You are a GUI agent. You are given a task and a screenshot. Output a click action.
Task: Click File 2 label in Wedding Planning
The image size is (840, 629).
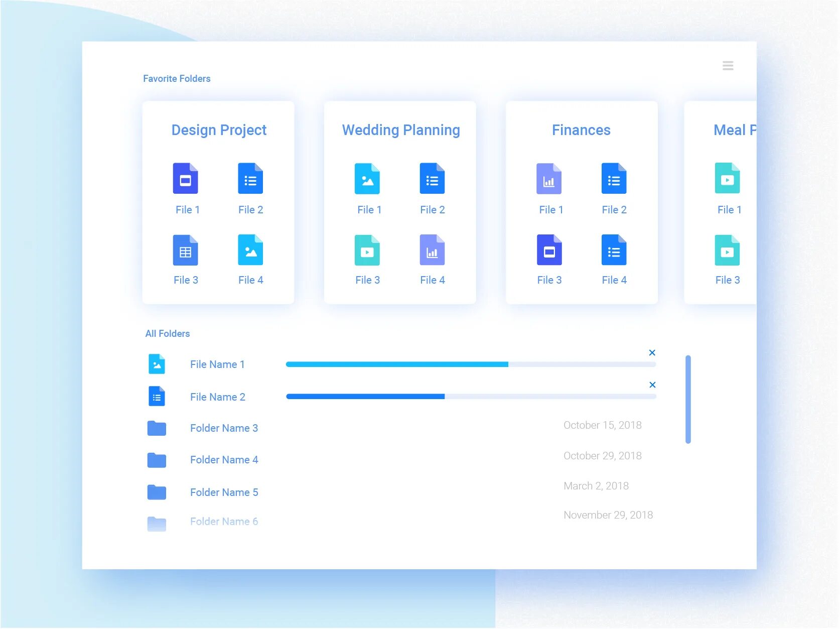point(433,210)
